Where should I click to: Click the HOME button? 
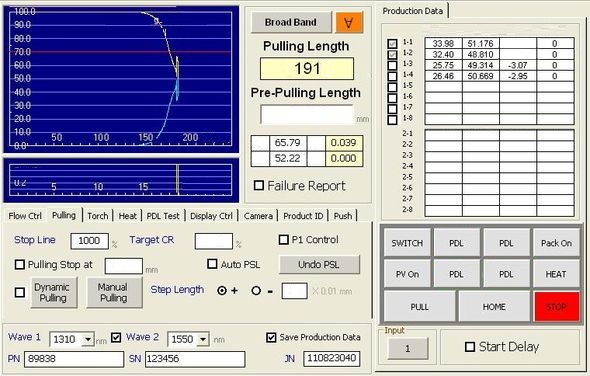coord(494,307)
